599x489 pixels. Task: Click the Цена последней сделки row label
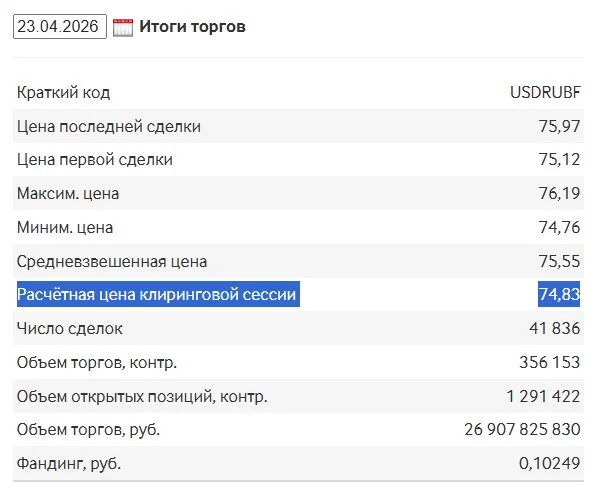pos(109,126)
